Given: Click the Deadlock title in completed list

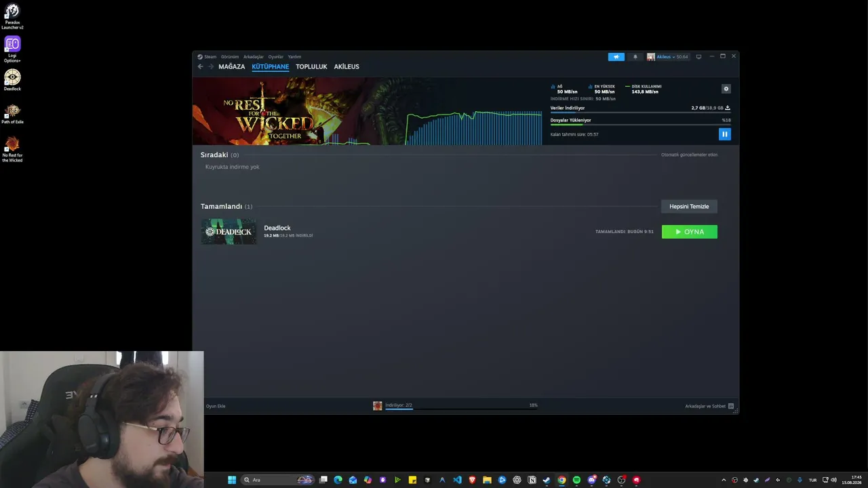Looking at the screenshot, I should (277, 228).
